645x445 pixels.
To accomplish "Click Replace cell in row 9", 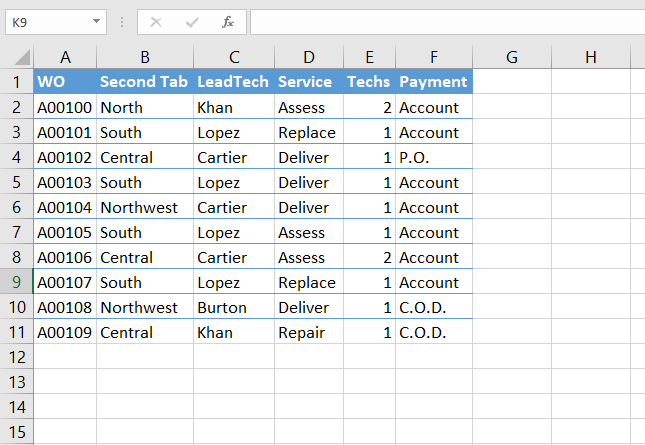I will point(309,282).
